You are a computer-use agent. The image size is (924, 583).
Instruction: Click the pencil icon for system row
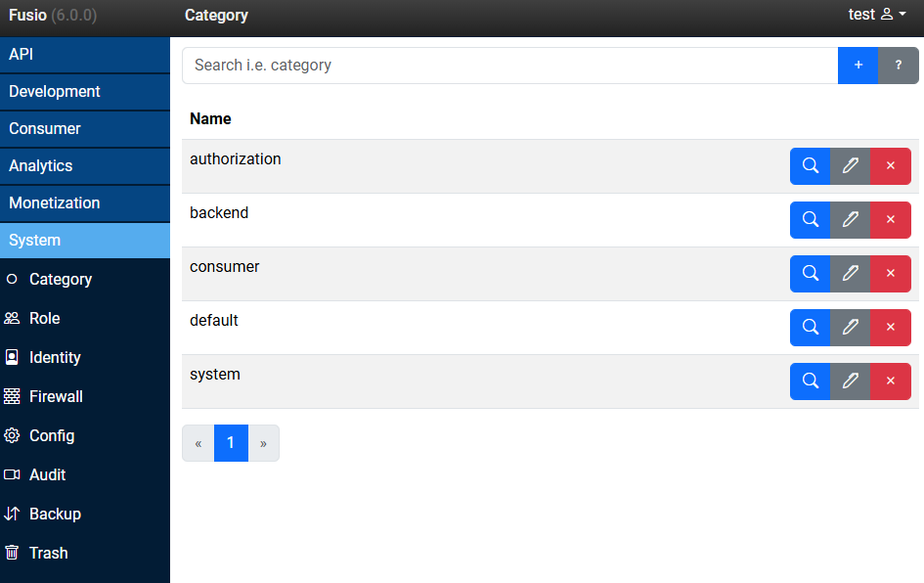pyautogui.click(x=850, y=381)
